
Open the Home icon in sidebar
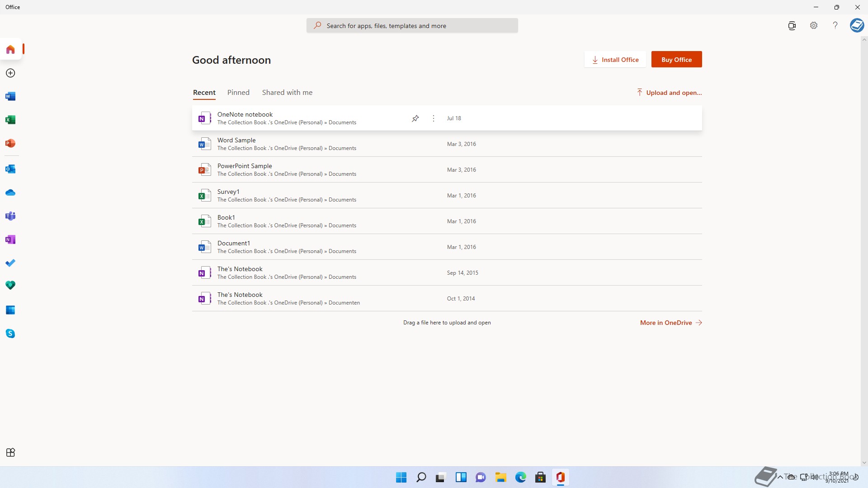(10, 49)
